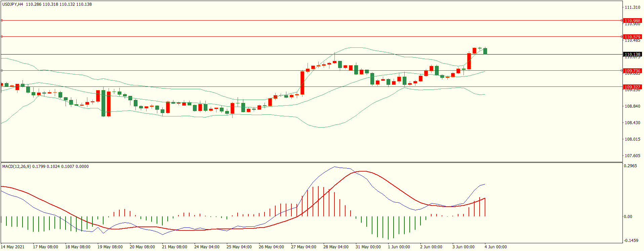Click the 107.605 price scale value
Viewport: 644px width, 251px height.
pos(632,156)
